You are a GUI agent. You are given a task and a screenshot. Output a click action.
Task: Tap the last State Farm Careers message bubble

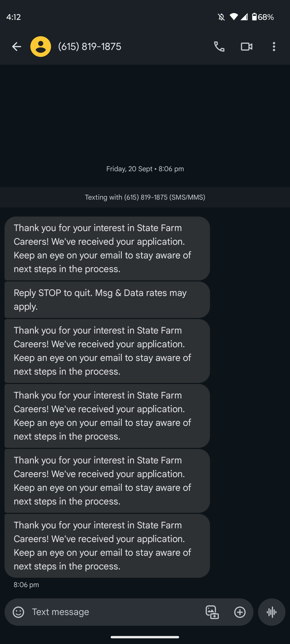[x=107, y=546]
